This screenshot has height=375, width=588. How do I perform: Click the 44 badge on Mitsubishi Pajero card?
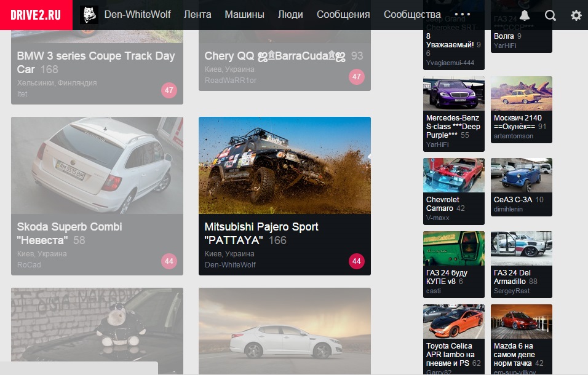[x=357, y=261]
